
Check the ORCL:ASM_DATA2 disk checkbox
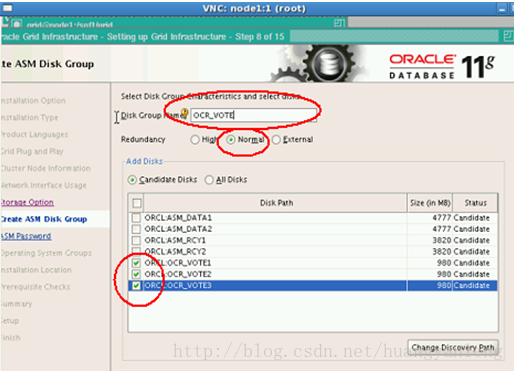coord(136,229)
